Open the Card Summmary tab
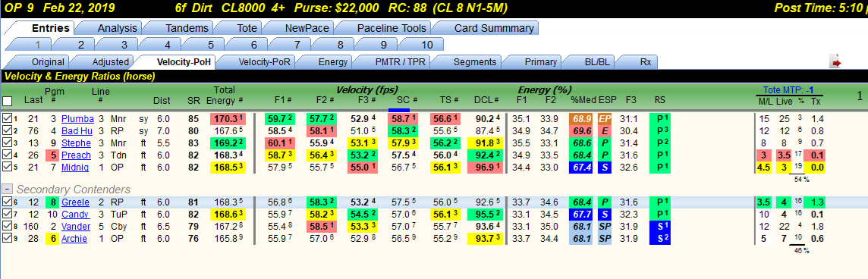The height and width of the screenshot is (279, 868). [x=494, y=28]
